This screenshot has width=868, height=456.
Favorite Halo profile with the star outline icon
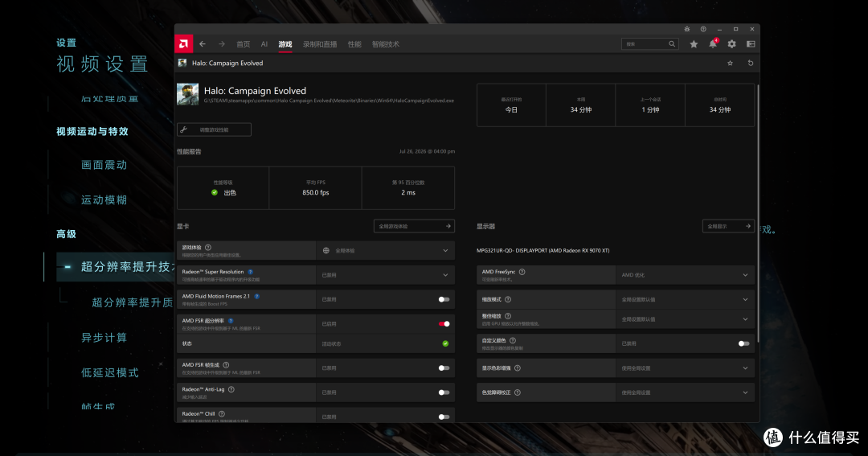point(730,64)
